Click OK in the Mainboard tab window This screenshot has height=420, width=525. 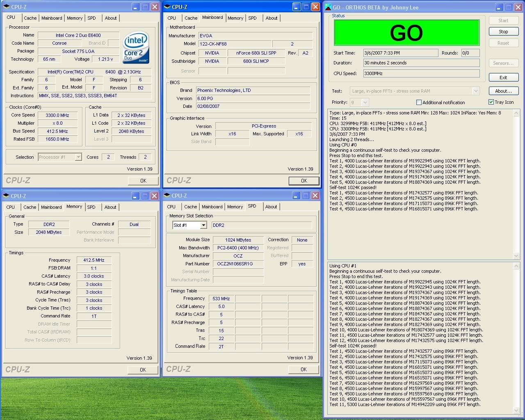[x=304, y=180]
